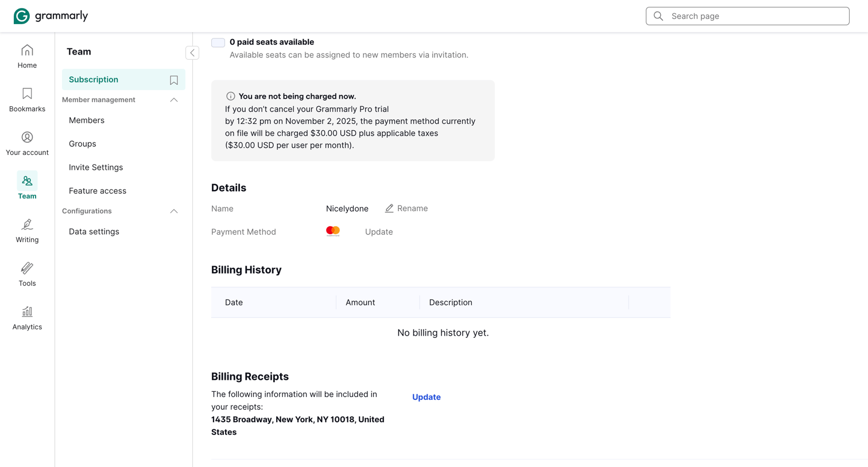The height and width of the screenshot is (467, 868).
Task: Open the Groups page
Action: (x=83, y=144)
